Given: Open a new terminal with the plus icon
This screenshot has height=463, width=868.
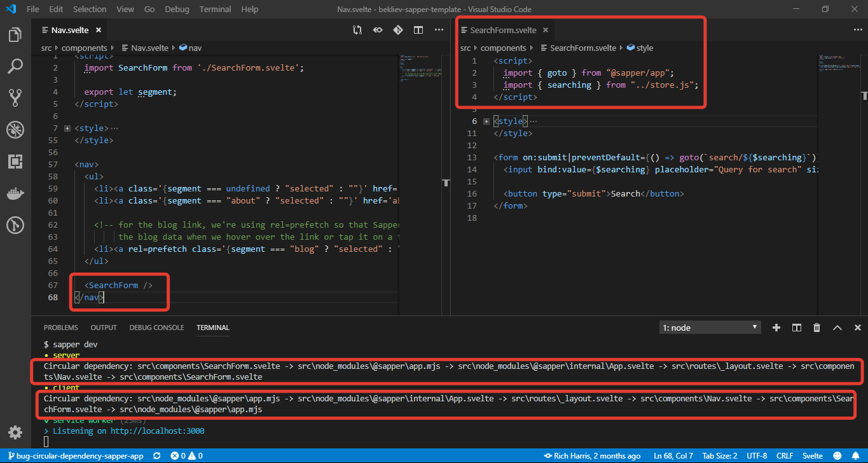Looking at the screenshot, I should click(x=776, y=327).
